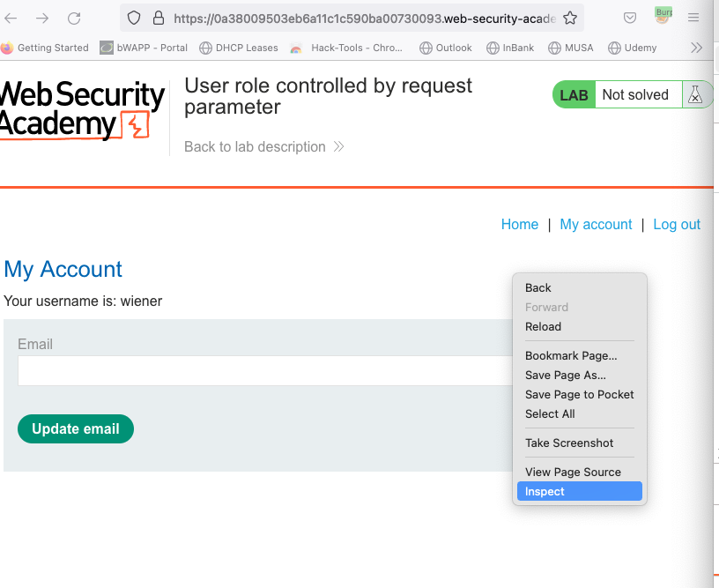Screen dimensions: 719x588
Task: Click the lab flask status icon
Action: coord(695,94)
